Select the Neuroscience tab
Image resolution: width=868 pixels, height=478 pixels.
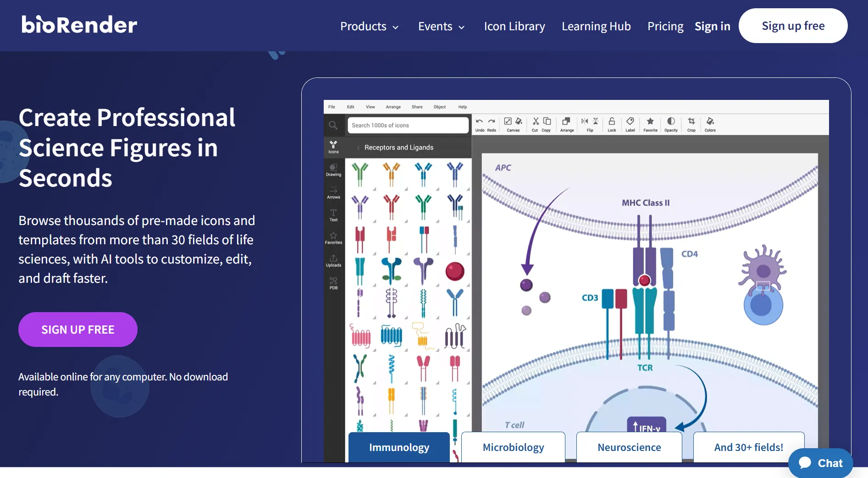click(x=629, y=447)
